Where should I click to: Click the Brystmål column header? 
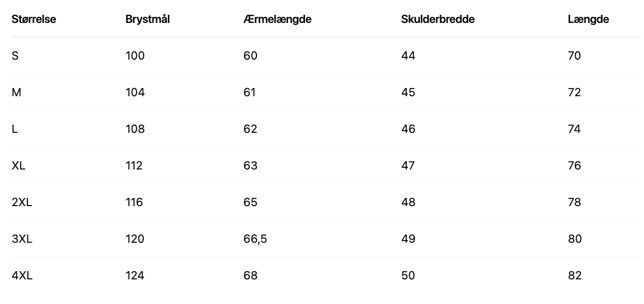tap(148, 19)
